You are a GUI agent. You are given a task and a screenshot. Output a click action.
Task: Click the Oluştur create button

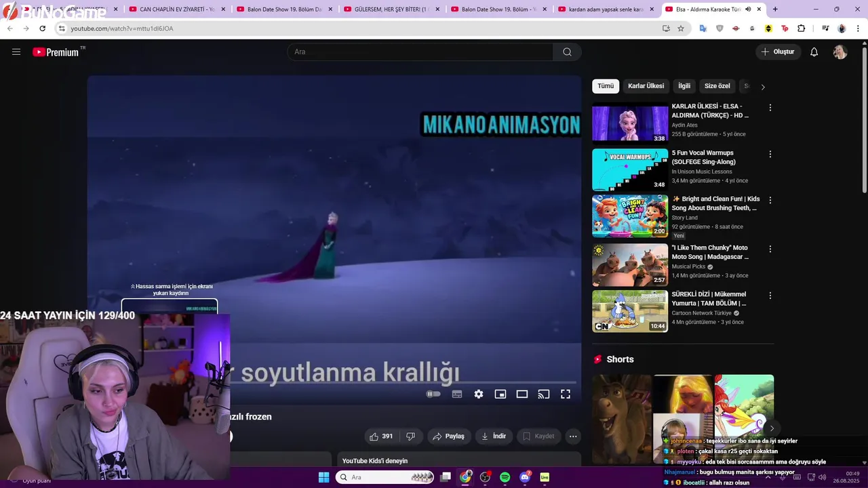778,52
